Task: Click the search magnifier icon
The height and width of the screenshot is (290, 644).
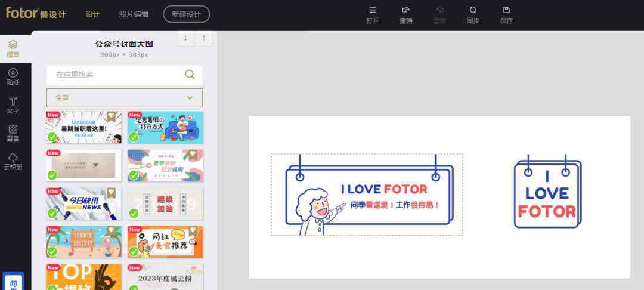Action: click(x=190, y=75)
